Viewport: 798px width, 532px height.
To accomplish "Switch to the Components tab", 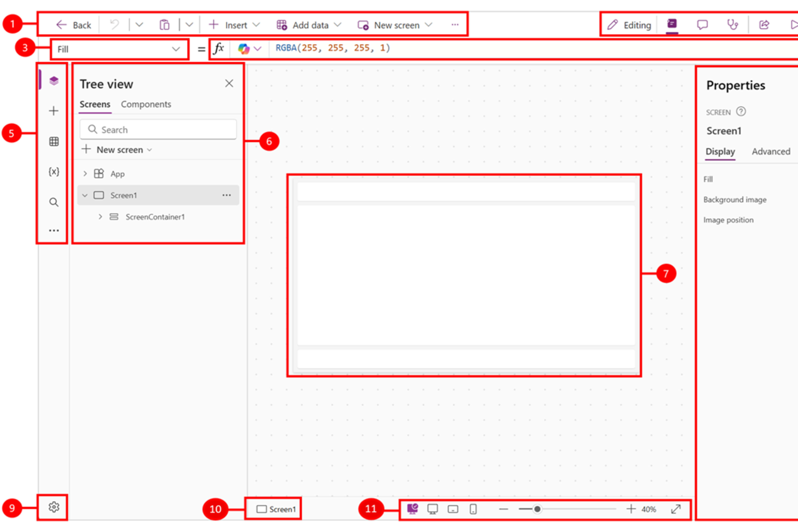I will (x=146, y=104).
